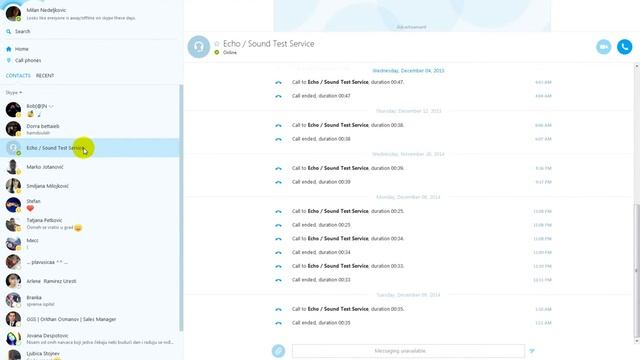Click the message input field

(408, 351)
